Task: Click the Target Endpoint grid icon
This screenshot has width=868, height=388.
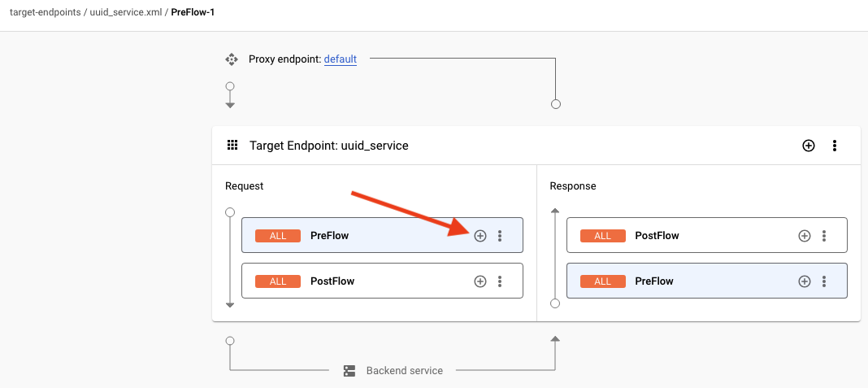Action: 232,146
